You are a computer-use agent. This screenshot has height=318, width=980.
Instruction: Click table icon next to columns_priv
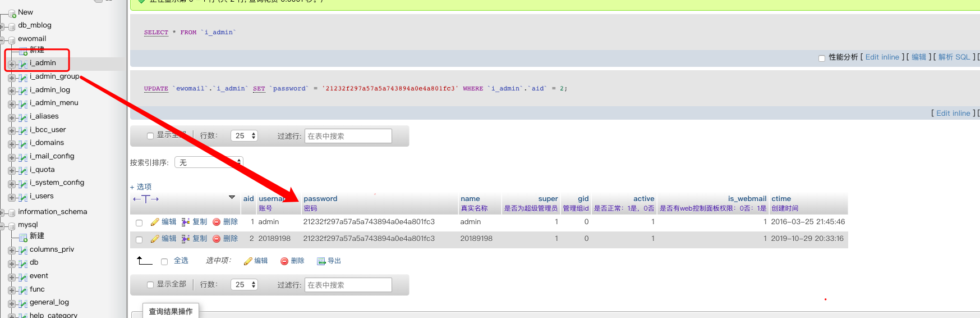click(23, 250)
